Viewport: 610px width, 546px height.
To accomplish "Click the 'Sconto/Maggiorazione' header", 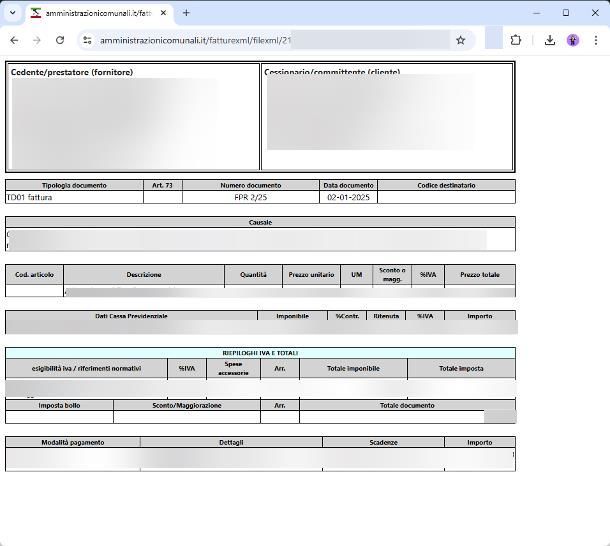I will [187, 406].
